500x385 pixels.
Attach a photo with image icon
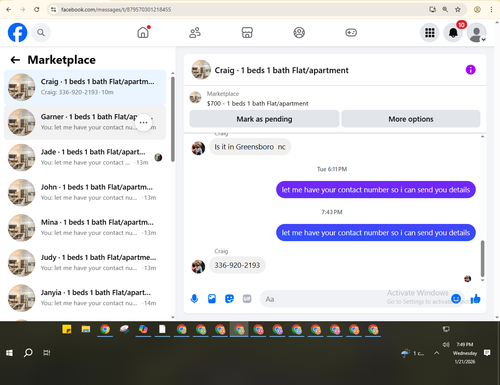(212, 299)
